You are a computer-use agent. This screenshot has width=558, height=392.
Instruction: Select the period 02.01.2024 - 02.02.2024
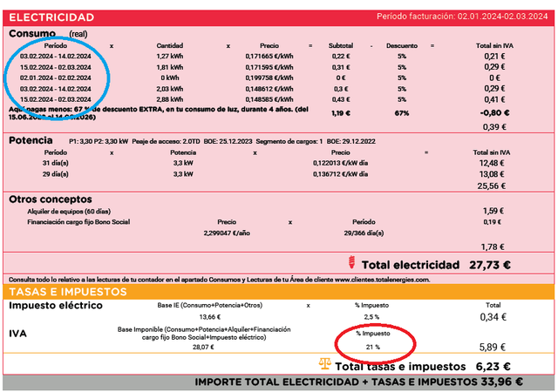click(56, 78)
